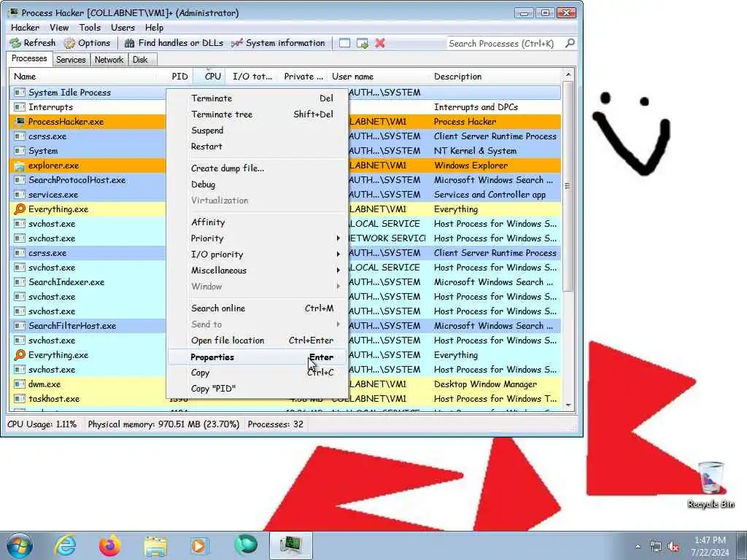Open Find handles or DLLs
This screenshot has width=747, height=560.
(x=174, y=43)
